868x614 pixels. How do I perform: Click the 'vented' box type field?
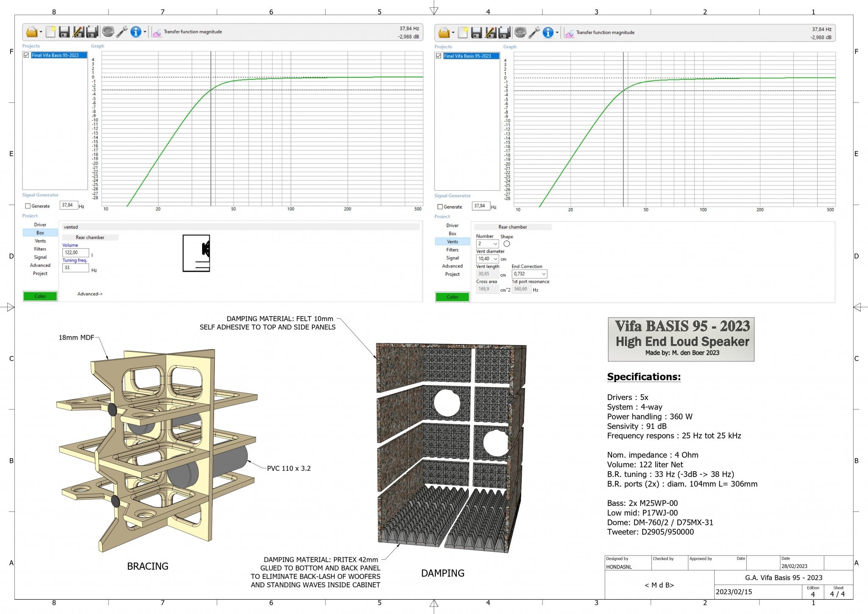tap(241, 227)
